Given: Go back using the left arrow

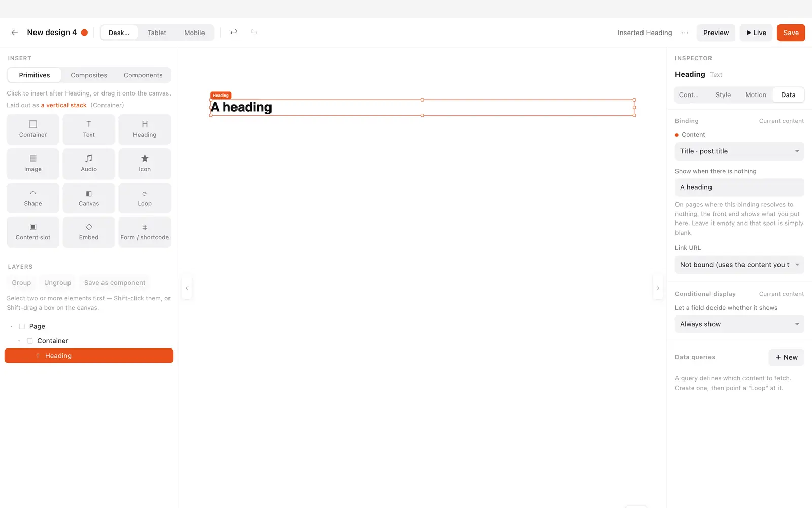Looking at the screenshot, I should point(15,33).
